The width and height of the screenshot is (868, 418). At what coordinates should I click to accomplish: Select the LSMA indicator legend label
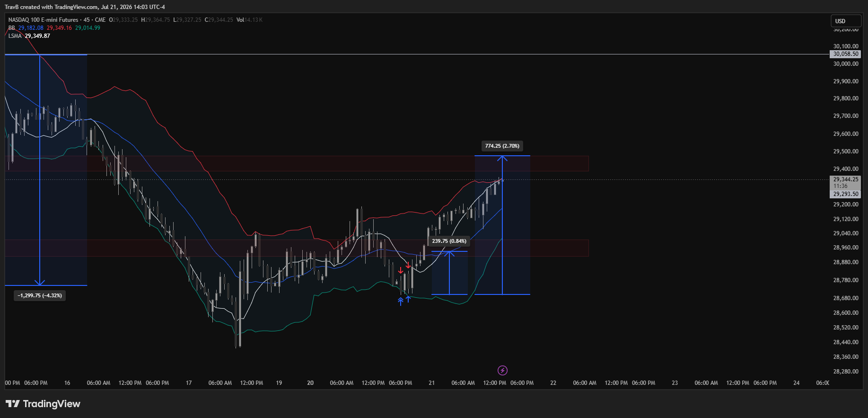click(x=15, y=36)
